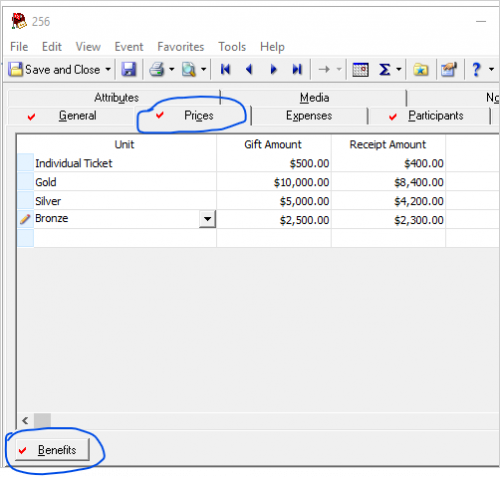Click the $2,500.00 gift amount cell

(274, 220)
